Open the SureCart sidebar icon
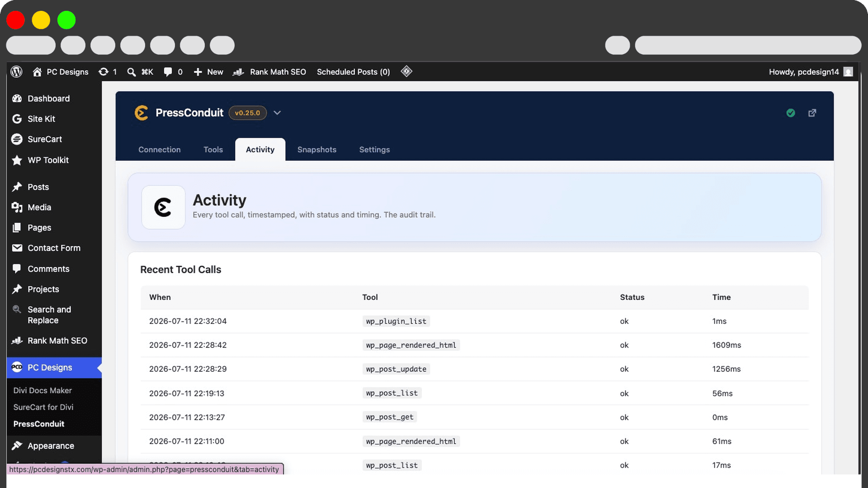The width and height of the screenshot is (868, 488). 17,139
